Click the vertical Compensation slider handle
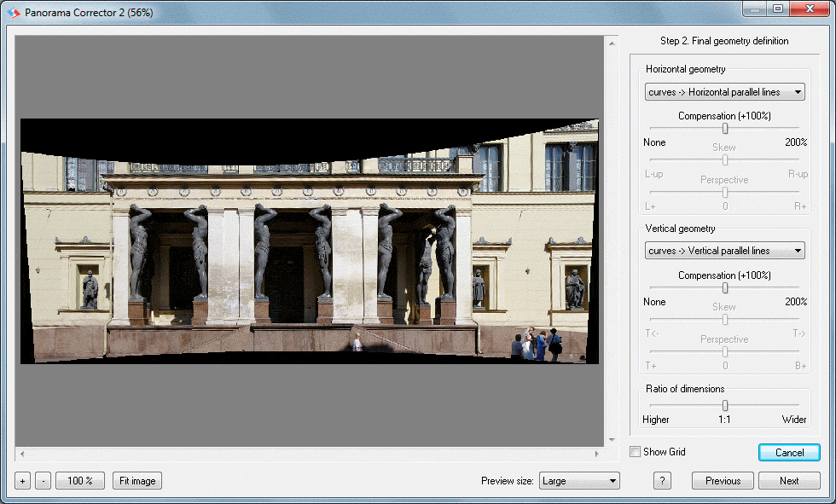The height and width of the screenshot is (504, 836). click(725, 288)
